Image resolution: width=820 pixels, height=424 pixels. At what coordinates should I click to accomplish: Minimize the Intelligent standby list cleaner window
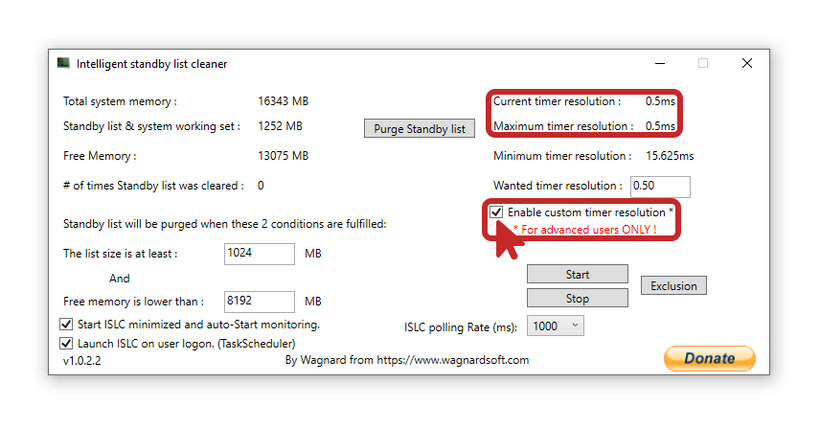[x=658, y=63]
